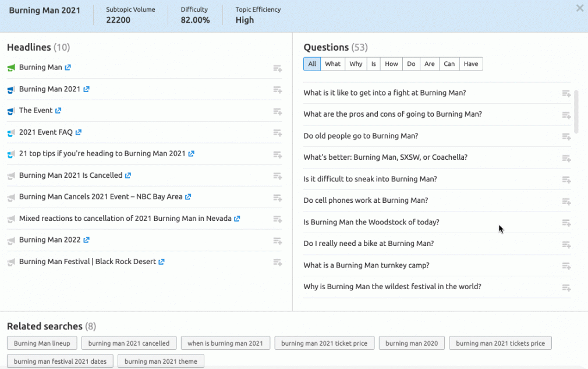Click 'Burning Man lineup' related search
This screenshot has width=588, height=369.
coord(42,343)
